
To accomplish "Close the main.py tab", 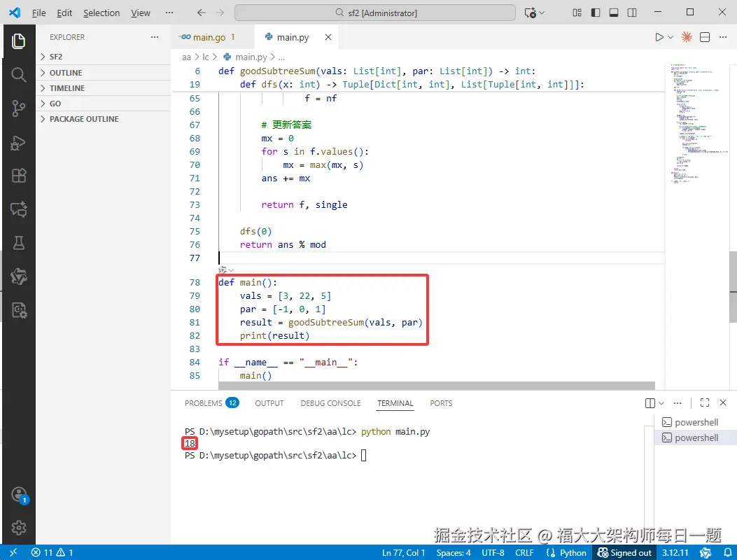I will pos(328,37).
